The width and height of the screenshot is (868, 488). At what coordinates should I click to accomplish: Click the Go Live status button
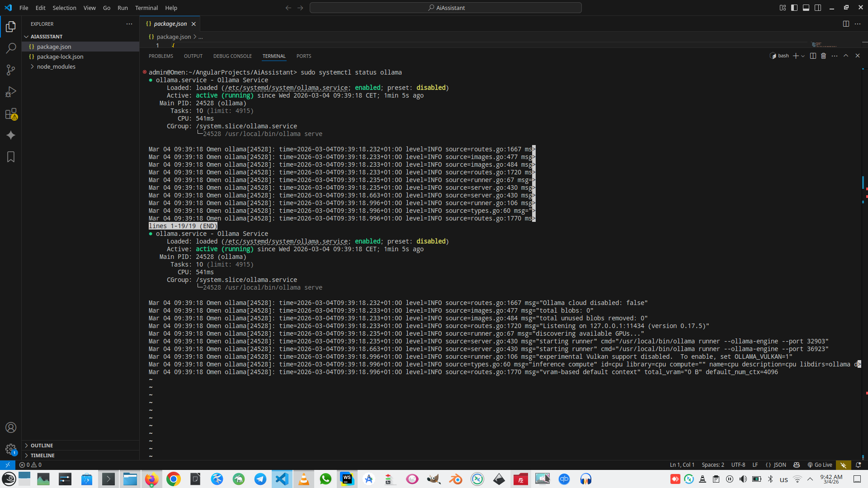click(x=820, y=465)
